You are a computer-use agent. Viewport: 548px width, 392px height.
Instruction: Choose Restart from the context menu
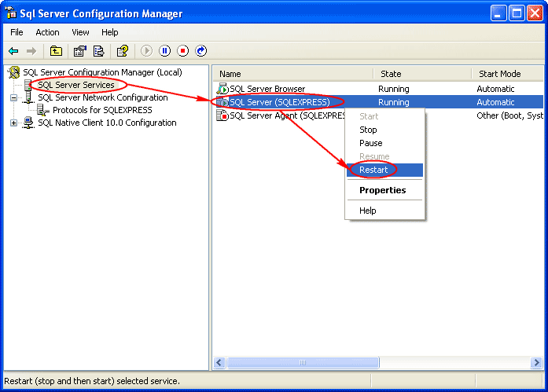click(373, 170)
